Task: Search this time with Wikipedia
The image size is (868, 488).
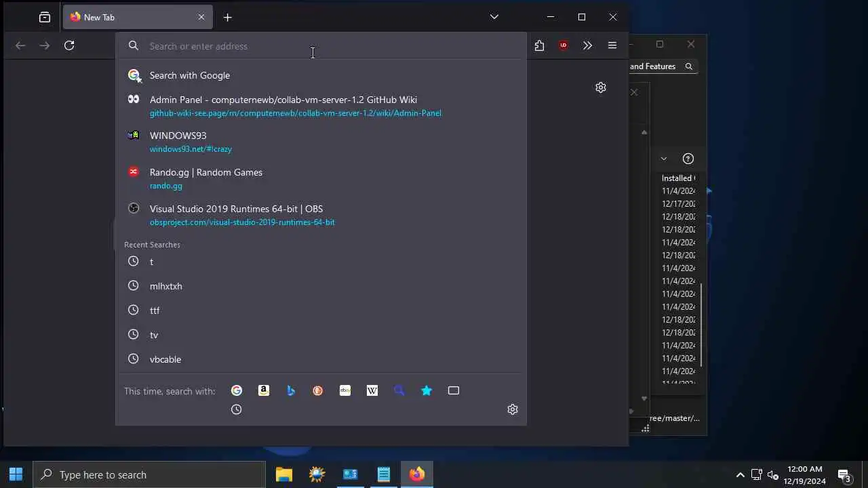Action: (x=372, y=390)
